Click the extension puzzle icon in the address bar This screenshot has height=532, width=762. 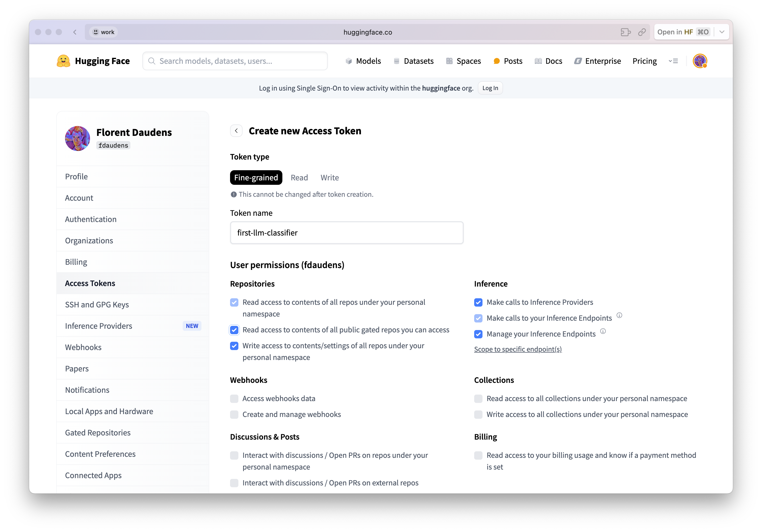[626, 32]
